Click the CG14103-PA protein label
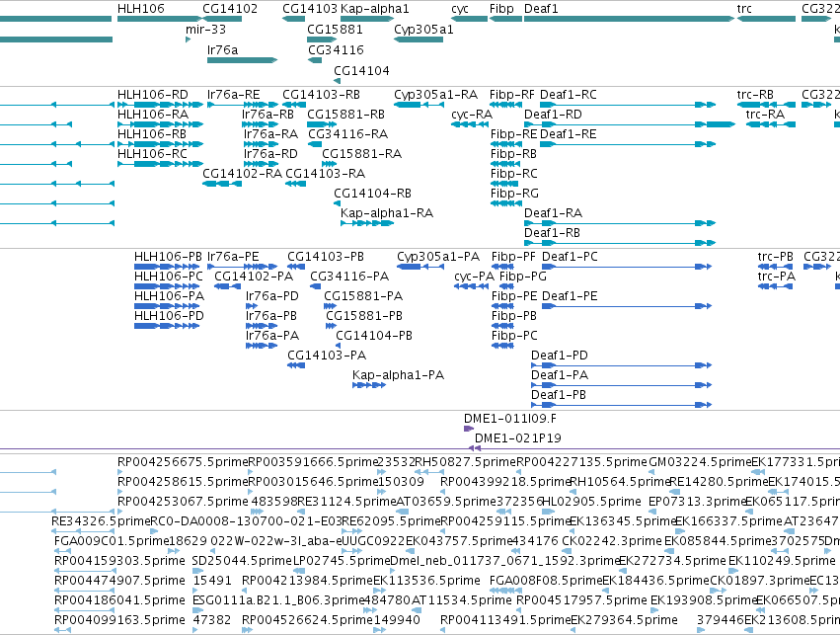 click(327, 356)
